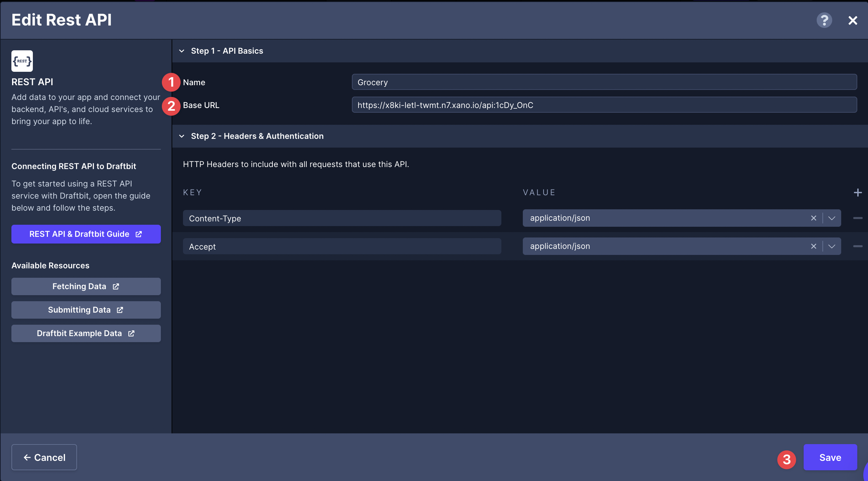Click the Content-Type key field
This screenshot has height=481, width=868.
342,218
